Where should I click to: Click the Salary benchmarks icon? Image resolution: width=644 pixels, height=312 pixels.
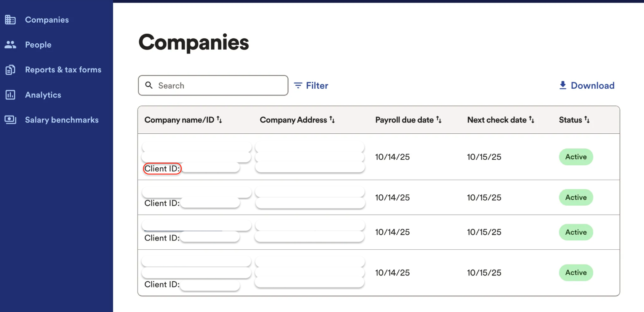[x=10, y=120]
